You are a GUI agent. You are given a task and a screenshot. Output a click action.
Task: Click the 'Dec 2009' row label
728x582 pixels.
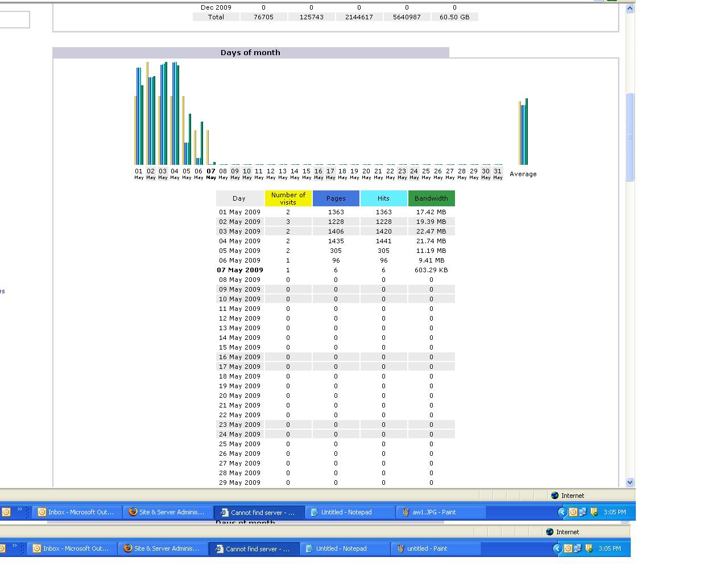pos(216,7)
